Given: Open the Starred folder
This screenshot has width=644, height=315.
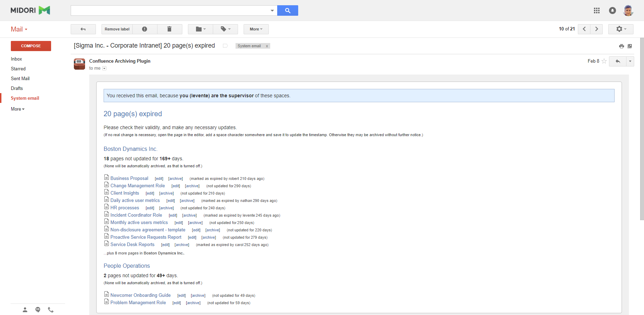Looking at the screenshot, I should [18, 69].
